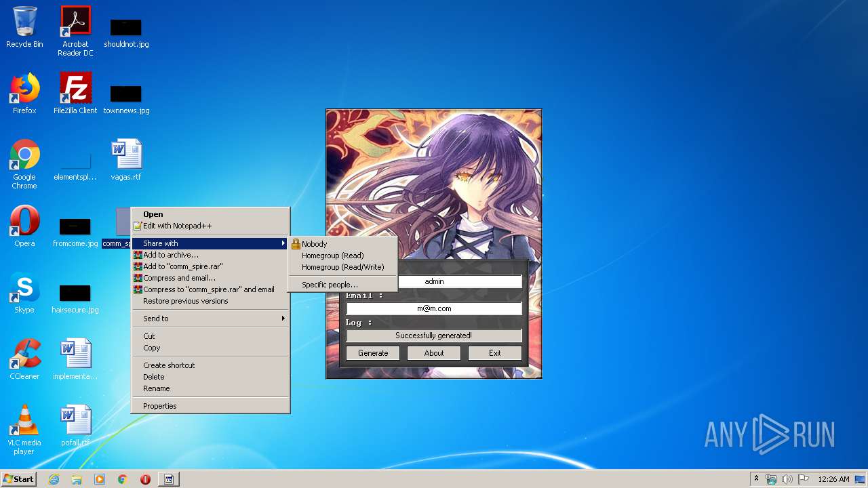Choose Edit with Notepad++
This screenshot has height=488, width=868.
(x=210, y=226)
